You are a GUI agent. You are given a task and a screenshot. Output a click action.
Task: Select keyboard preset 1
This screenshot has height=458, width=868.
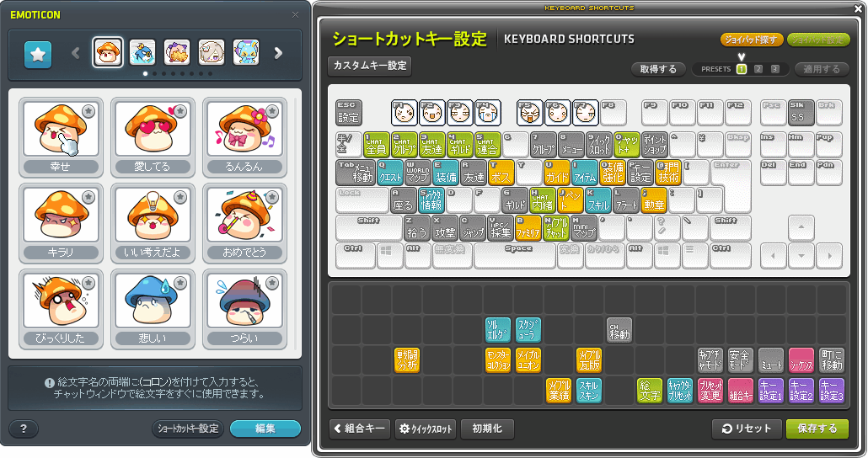click(x=742, y=69)
